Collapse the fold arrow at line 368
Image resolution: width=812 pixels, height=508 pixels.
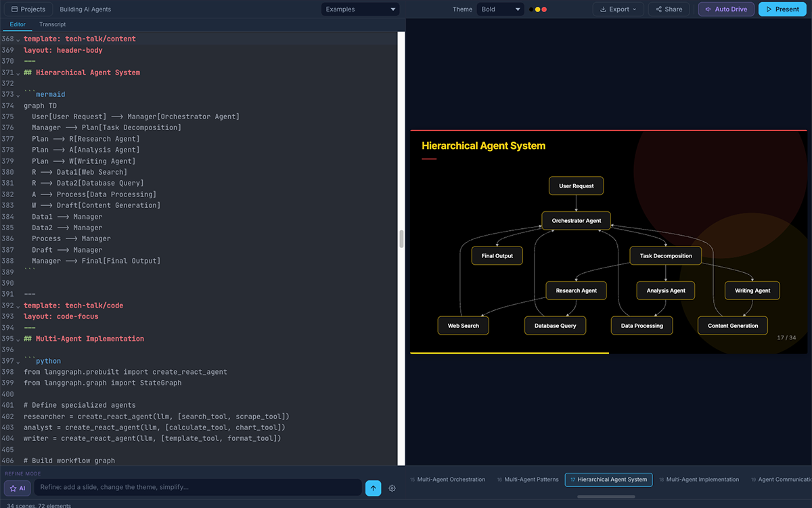point(18,39)
